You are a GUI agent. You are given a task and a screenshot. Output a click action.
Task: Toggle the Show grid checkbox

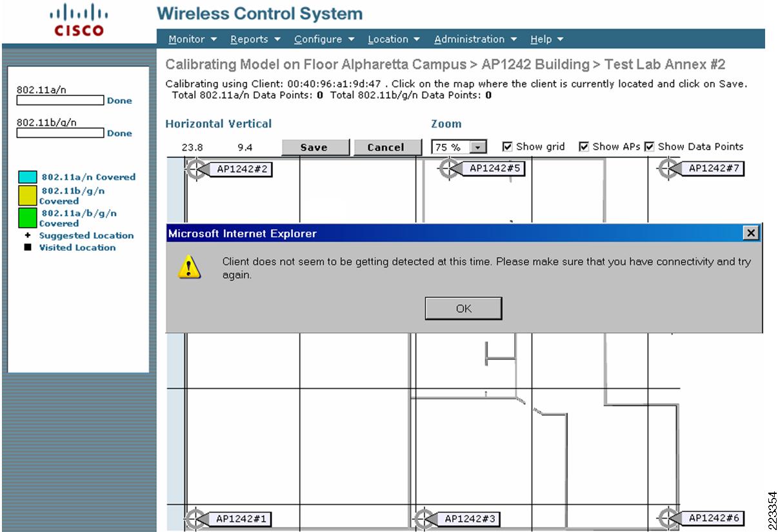[x=507, y=147]
